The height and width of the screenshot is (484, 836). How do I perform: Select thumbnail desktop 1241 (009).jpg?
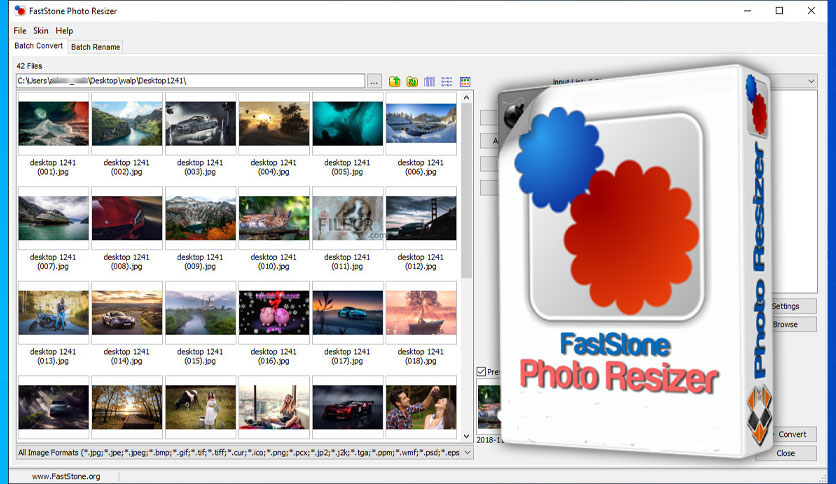click(200, 218)
